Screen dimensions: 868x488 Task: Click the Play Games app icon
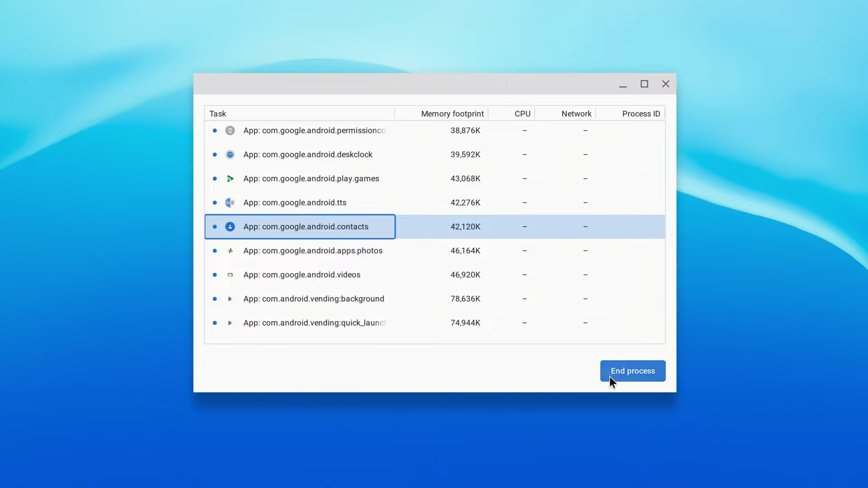230,178
